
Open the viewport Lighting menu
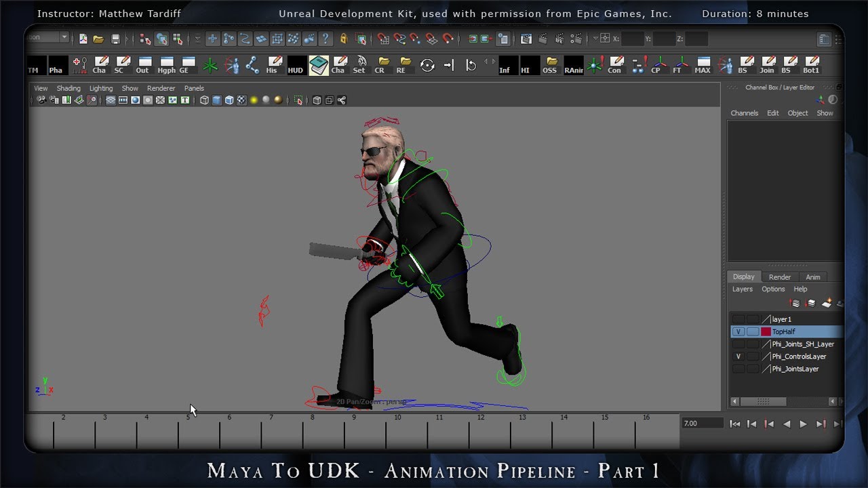point(101,88)
